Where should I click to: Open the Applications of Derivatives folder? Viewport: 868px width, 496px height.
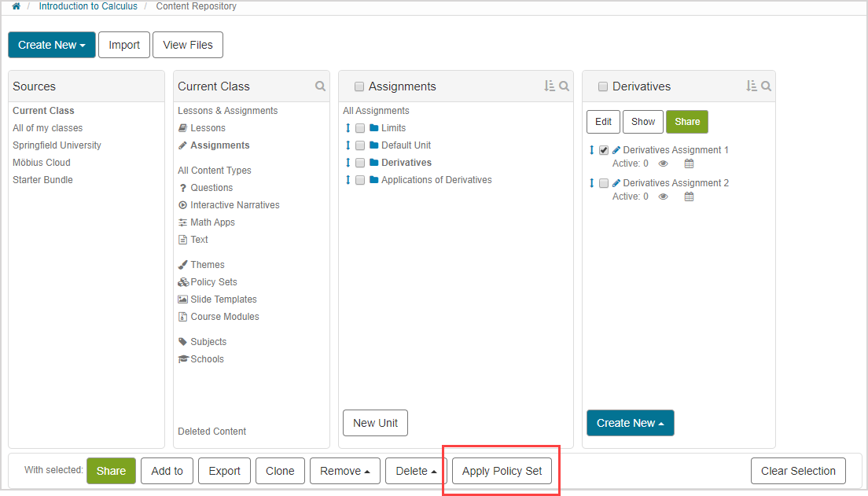(x=436, y=180)
